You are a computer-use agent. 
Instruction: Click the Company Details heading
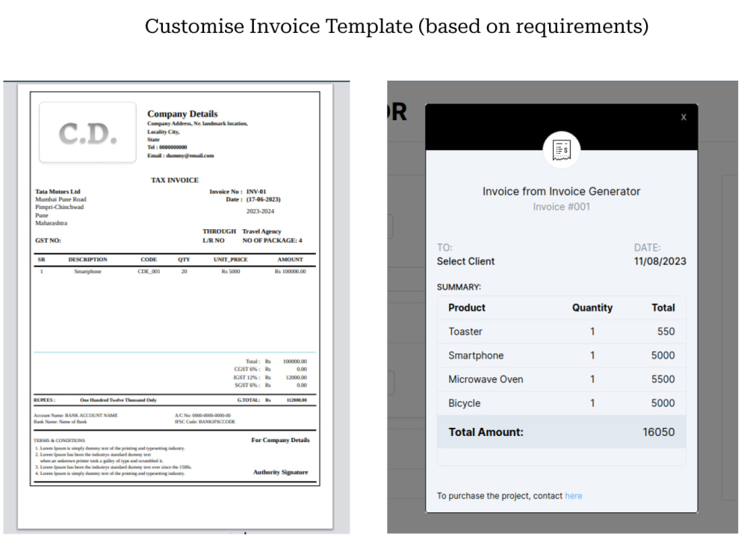pyautogui.click(x=182, y=113)
